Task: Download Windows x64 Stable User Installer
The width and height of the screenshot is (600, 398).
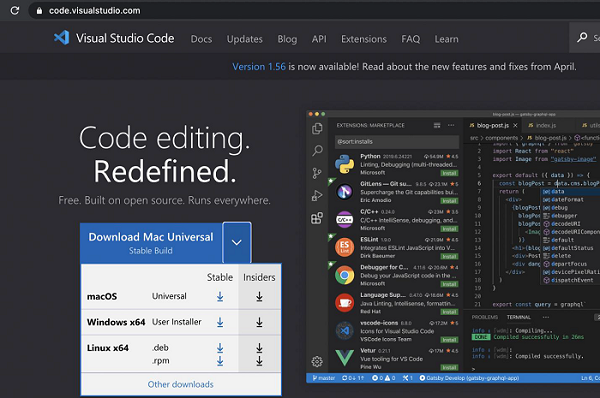Action: click(x=220, y=322)
